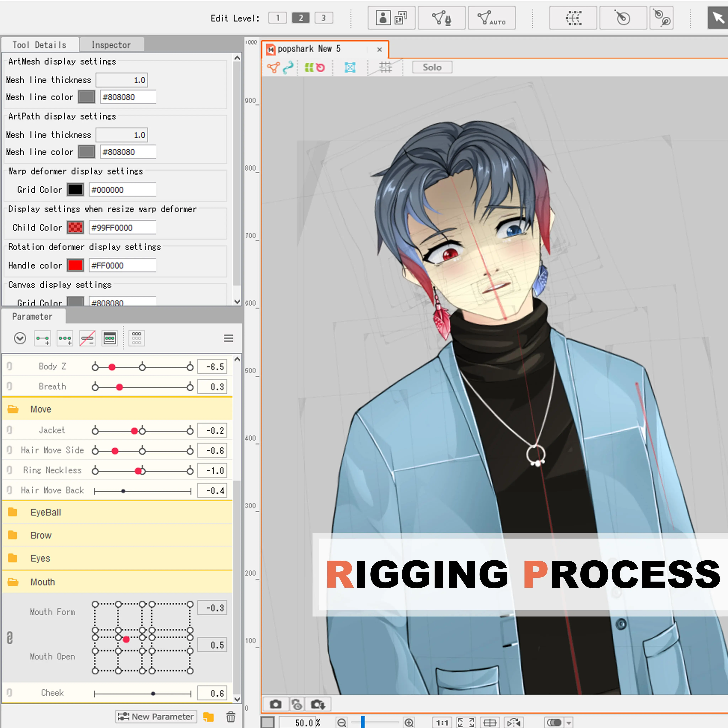The height and width of the screenshot is (728, 728).
Task: Open the Handle color red swatch
Action: [75, 265]
